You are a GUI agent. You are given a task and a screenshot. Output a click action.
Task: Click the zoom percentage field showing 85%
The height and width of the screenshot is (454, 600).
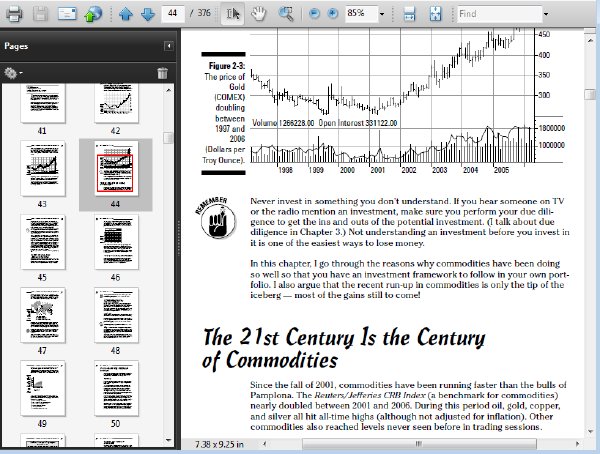tap(361, 13)
